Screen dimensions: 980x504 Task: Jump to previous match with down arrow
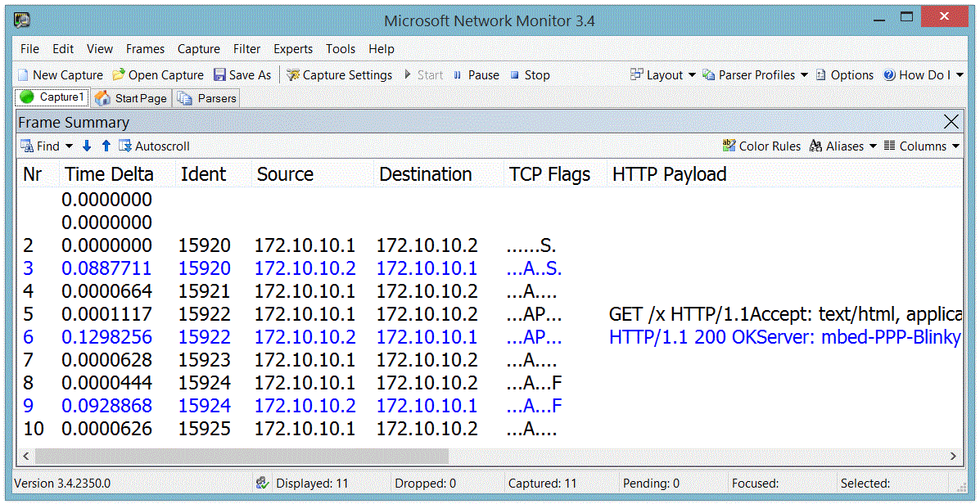87,146
